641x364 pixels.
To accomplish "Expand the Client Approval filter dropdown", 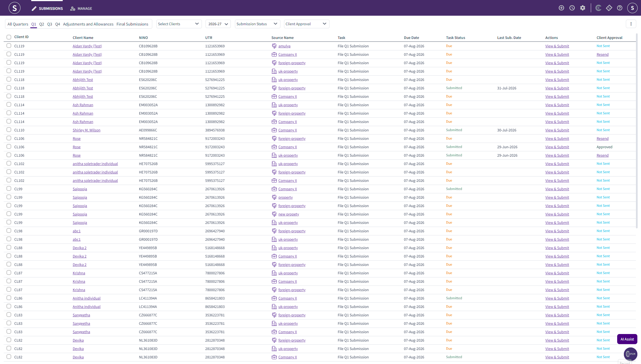I will [x=306, y=24].
